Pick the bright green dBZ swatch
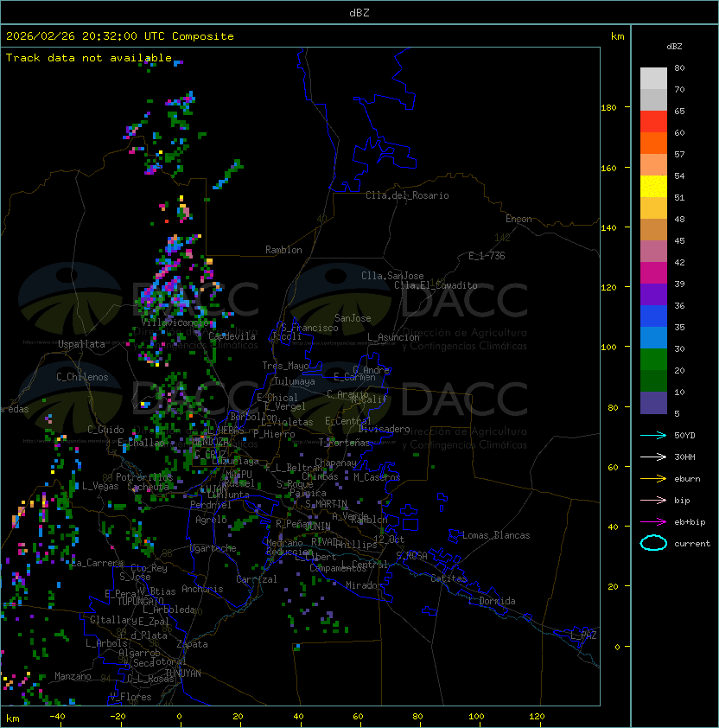This screenshot has width=719, height=728. coord(653,359)
